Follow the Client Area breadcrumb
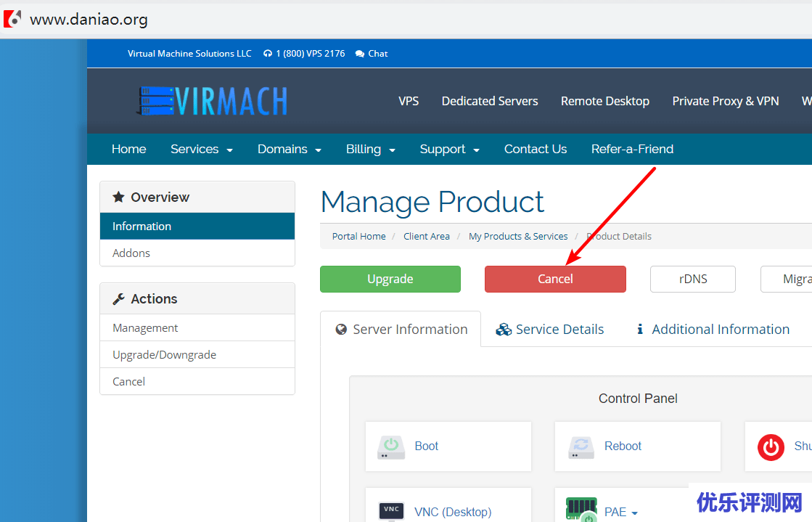812x522 pixels. 427,237
